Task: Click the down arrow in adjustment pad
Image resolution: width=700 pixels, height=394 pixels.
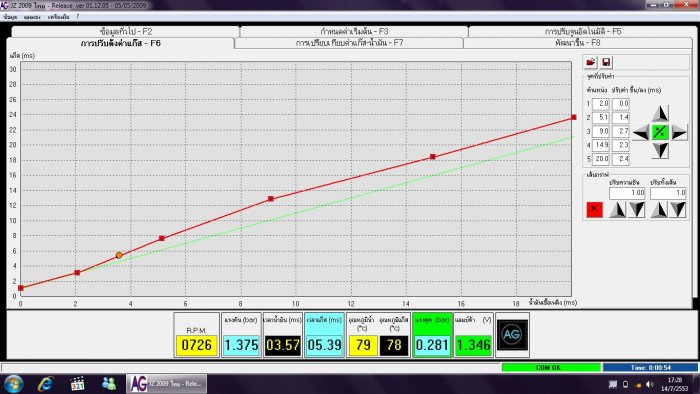Action: point(660,150)
